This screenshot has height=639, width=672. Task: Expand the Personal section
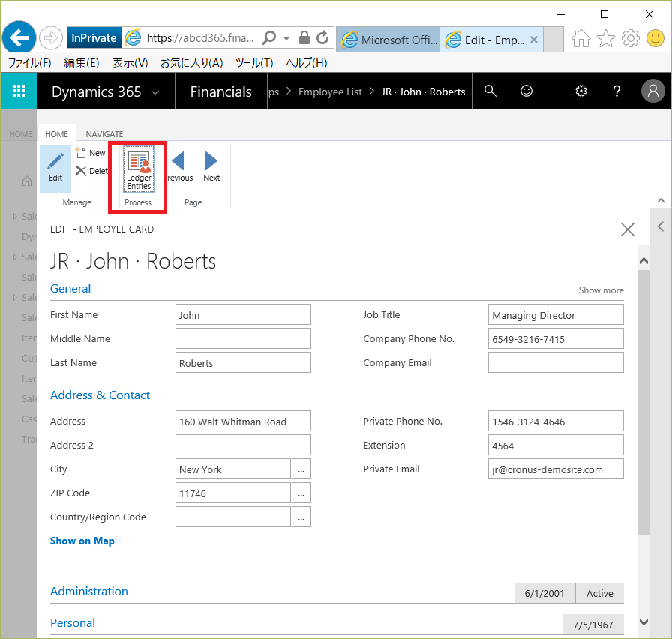tap(73, 622)
